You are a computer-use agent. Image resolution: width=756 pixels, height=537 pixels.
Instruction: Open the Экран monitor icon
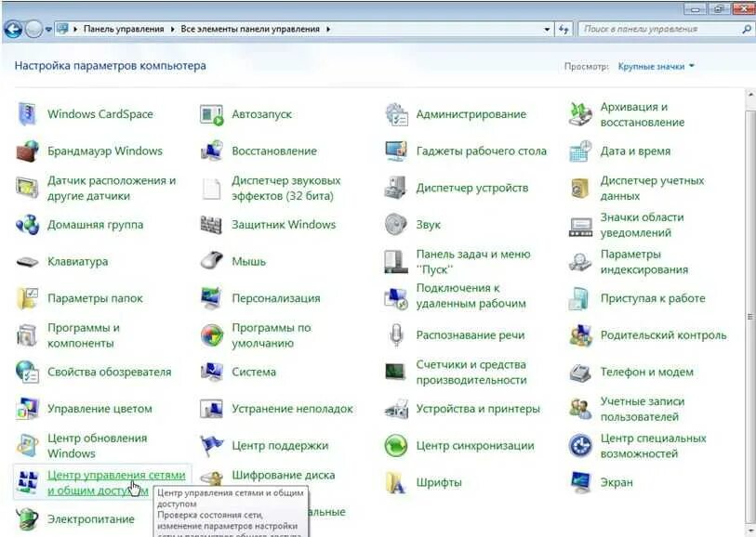(580, 482)
